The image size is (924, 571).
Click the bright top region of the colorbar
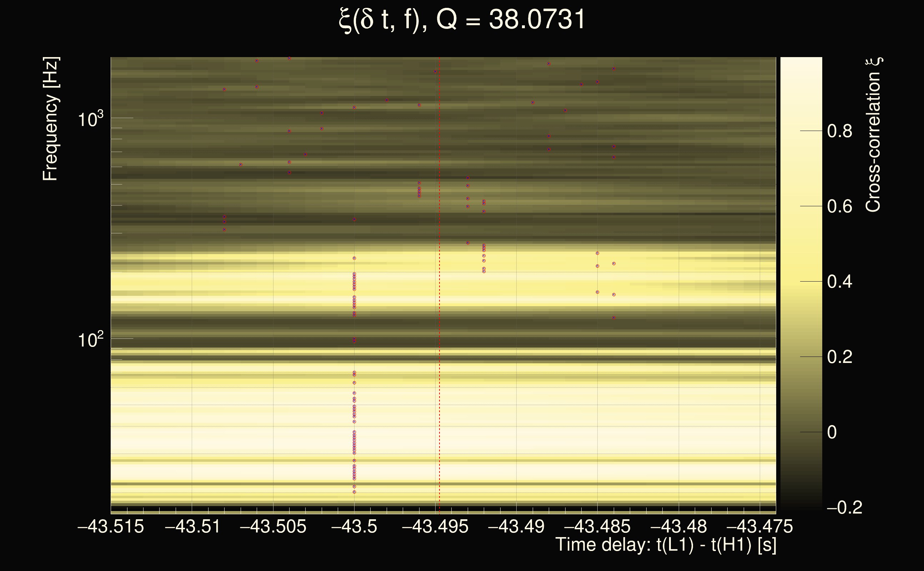[801, 76]
